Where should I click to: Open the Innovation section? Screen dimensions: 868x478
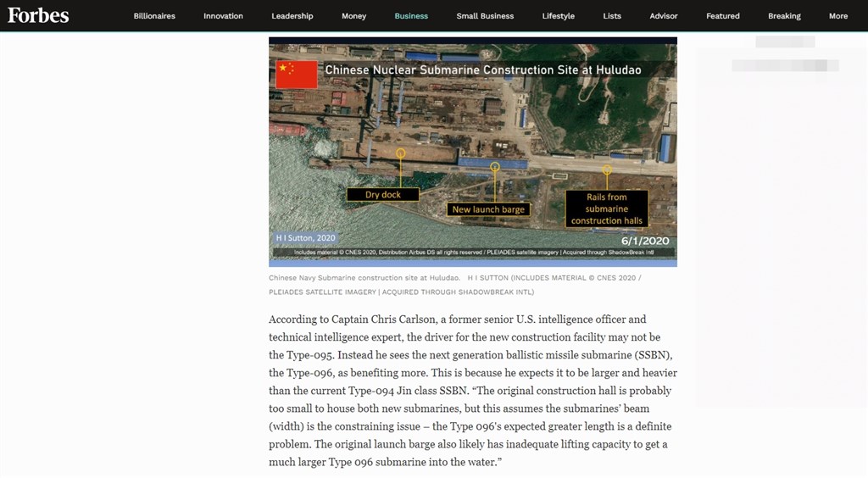(x=223, y=16)
